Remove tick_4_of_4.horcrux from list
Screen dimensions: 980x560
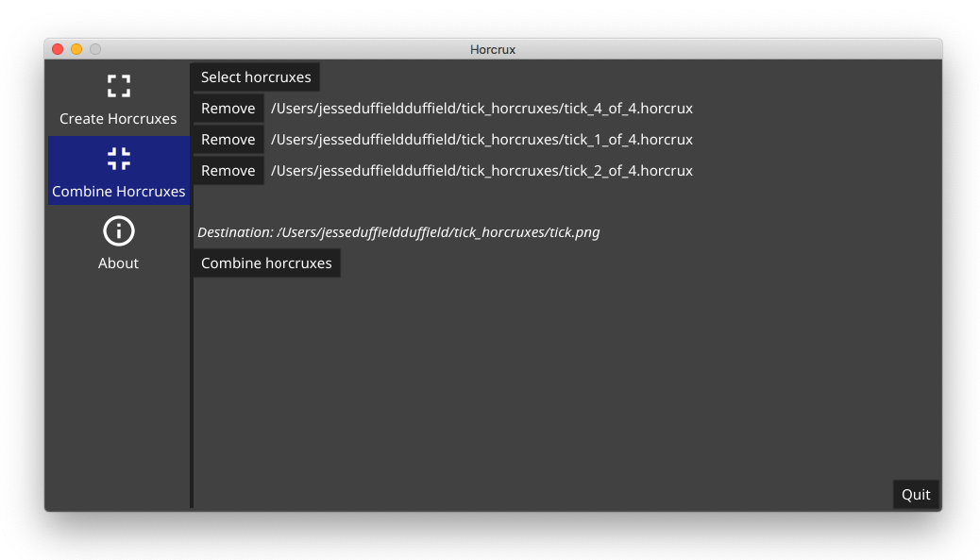pos(228,108)
